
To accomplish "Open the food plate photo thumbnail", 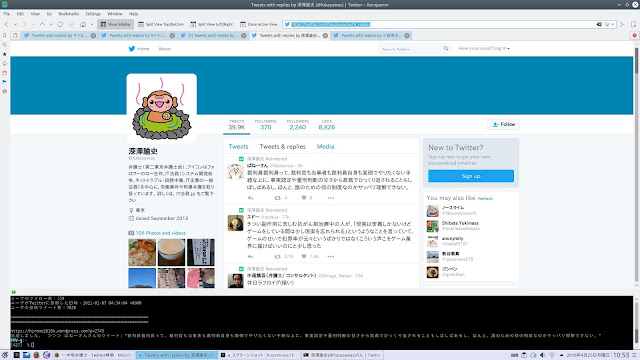I will coord(142,253).
